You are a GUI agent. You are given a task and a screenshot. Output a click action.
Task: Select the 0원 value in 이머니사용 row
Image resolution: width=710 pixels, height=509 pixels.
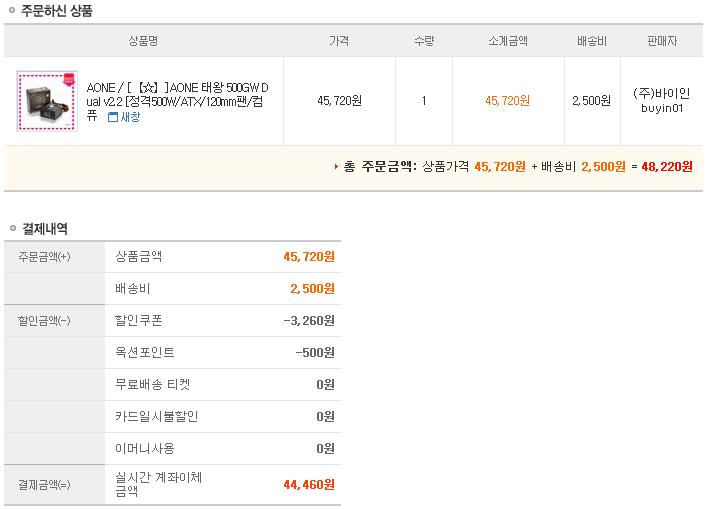click(326, 448)
